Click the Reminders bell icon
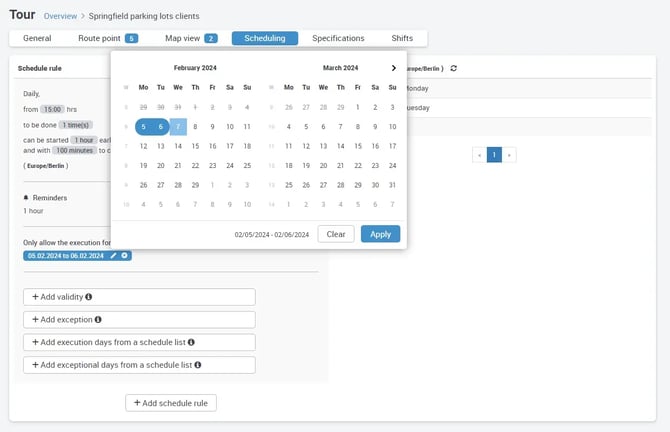Screen dimensions: 670x432 [26, 198]
